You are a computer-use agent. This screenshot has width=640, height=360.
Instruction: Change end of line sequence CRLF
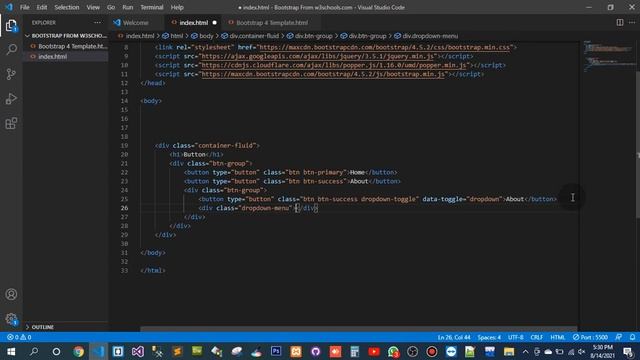pyautogui.click(x=536, y=337)
